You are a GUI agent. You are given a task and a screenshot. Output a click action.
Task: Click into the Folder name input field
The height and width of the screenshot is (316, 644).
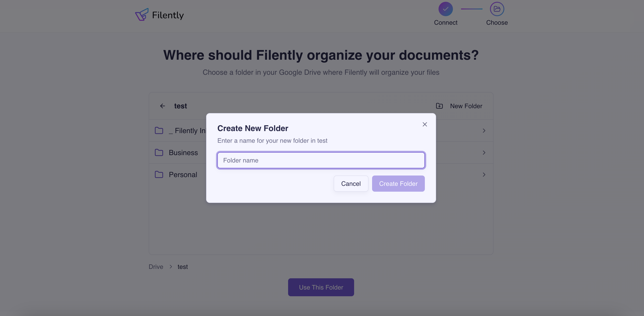(x=321, y=160)
